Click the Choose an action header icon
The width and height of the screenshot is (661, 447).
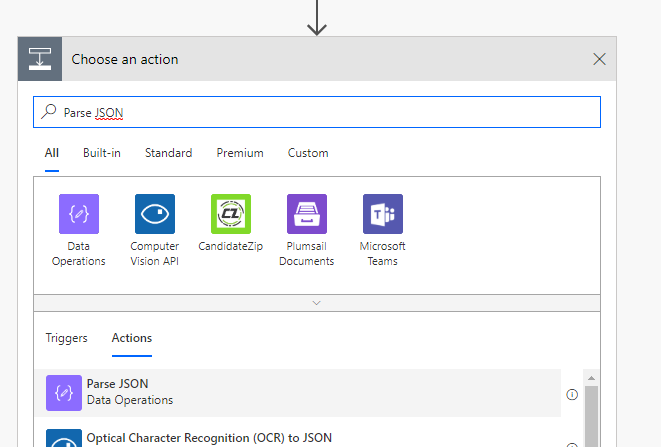[40, 59]
